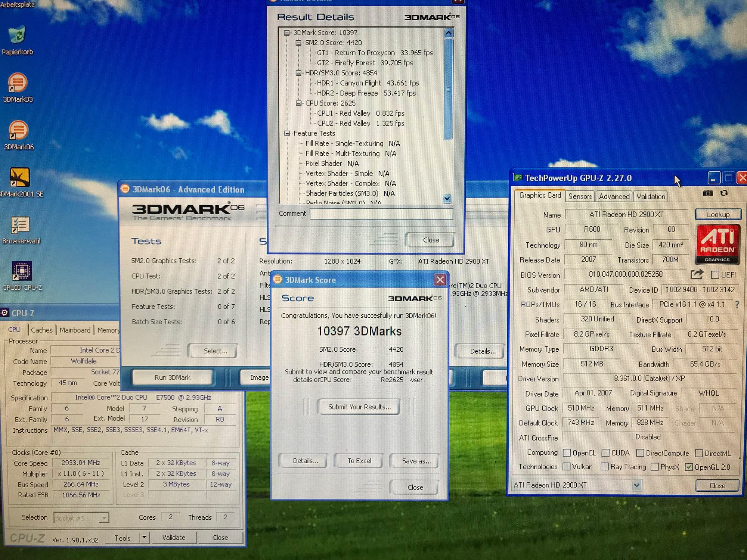Click the Result Details scroll up arrow
Screen dimensions: 747x560
point(448,33)
